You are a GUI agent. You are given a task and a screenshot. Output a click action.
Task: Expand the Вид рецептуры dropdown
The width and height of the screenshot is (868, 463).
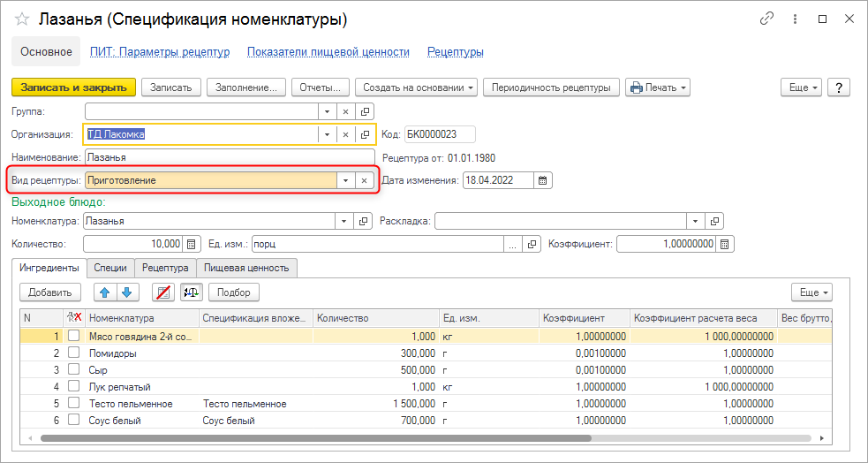click(344, 180)
